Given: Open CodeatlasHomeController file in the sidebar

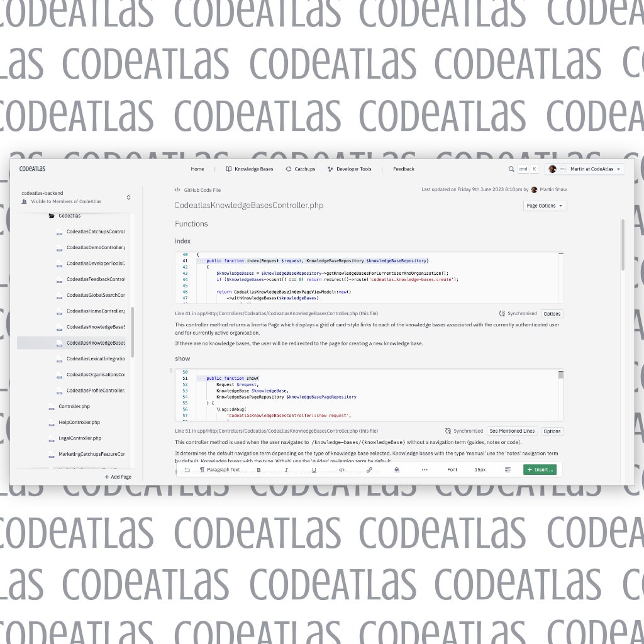Looking at the screenshot, I should (x=96, y=311).
